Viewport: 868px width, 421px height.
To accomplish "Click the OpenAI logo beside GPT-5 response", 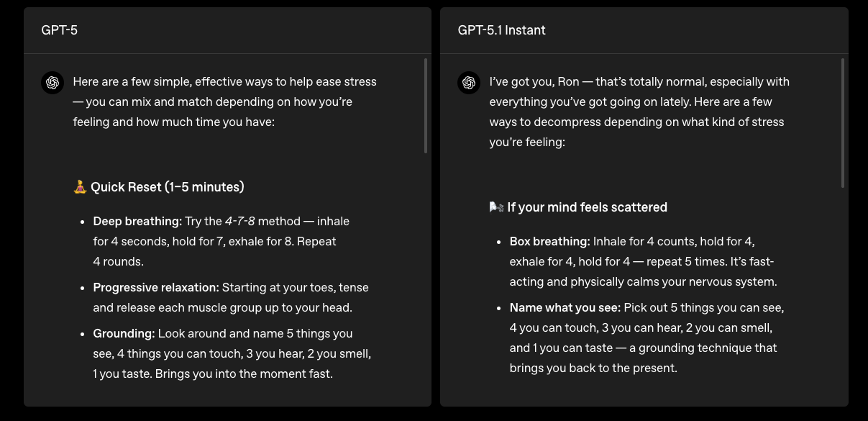I will click(52, 83).
